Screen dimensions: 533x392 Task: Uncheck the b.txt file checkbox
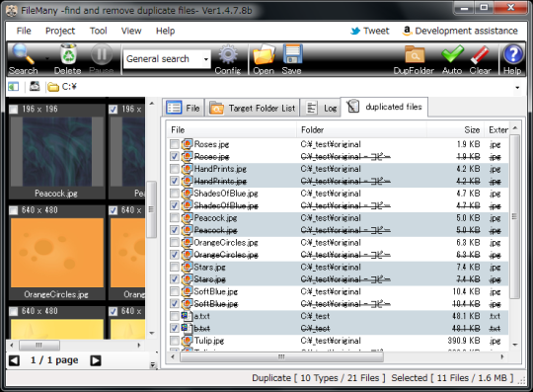click(x=175, y=329)
